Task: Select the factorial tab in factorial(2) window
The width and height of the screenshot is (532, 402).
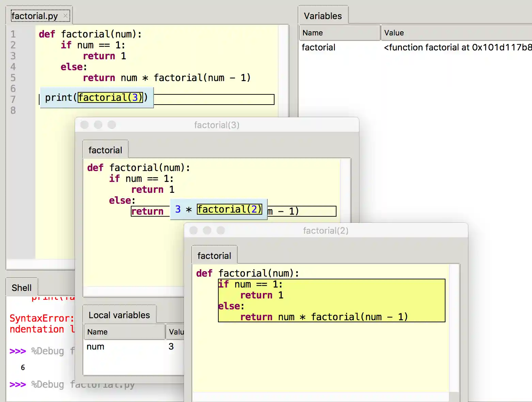Action: click(x=214, y=256)
